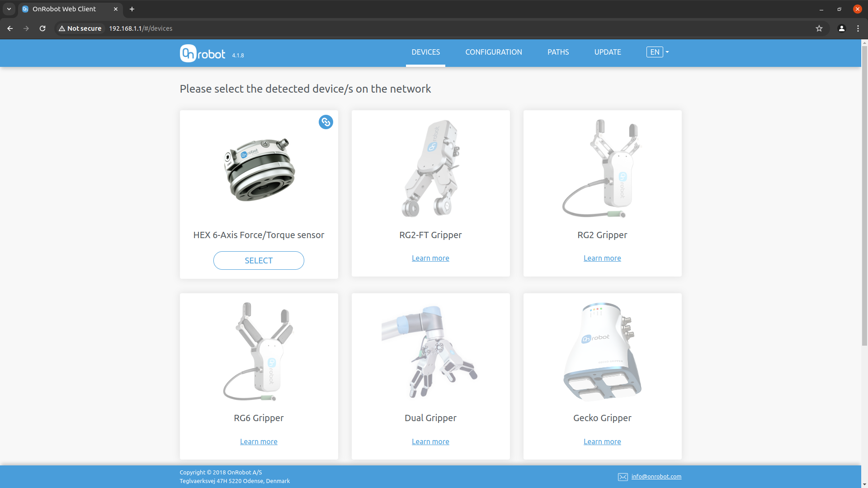This screenshot has height=488, width=868.
Task: Click the RG2-FT Gripper image
Action: coord(431,168)
